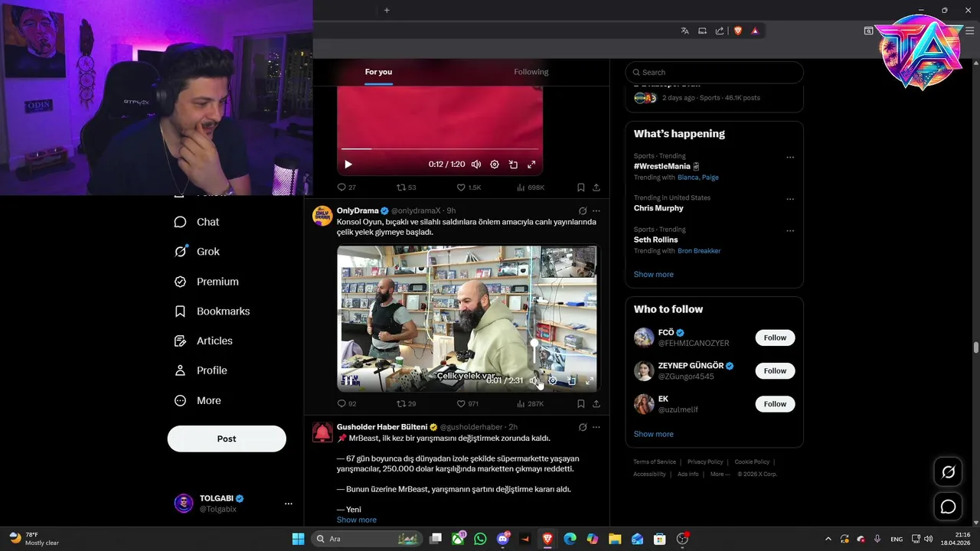Open the OnlyDrama profile avatar
The height and width of the screenshot is (551, 980).
[322, 216]
